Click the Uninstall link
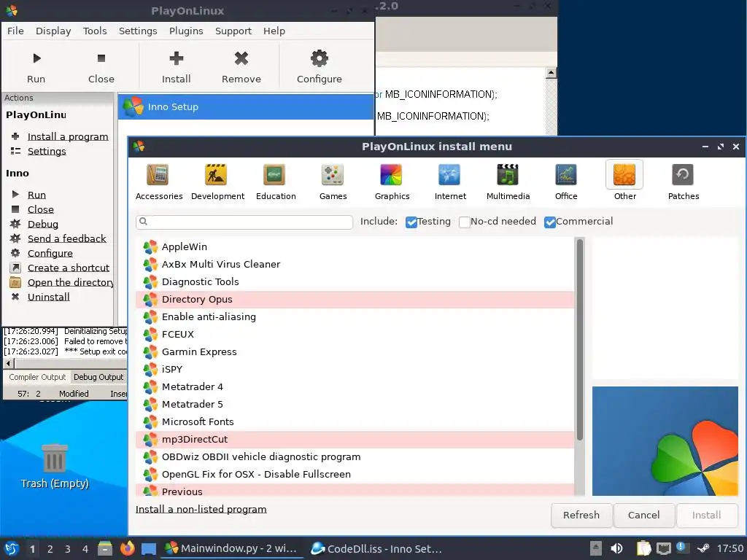The height and width of the screenshot is (560, 747). [x=49, y=297]
